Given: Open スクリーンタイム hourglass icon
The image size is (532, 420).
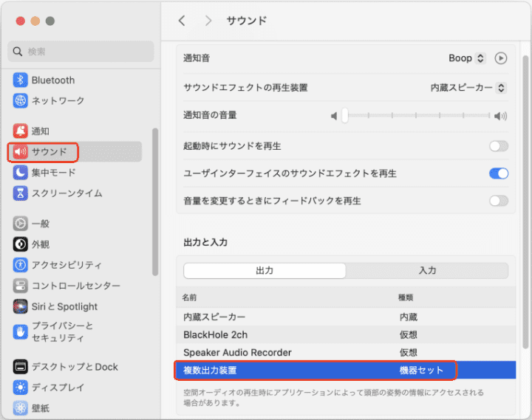Looking at the screenshot, I should point(20,193).
